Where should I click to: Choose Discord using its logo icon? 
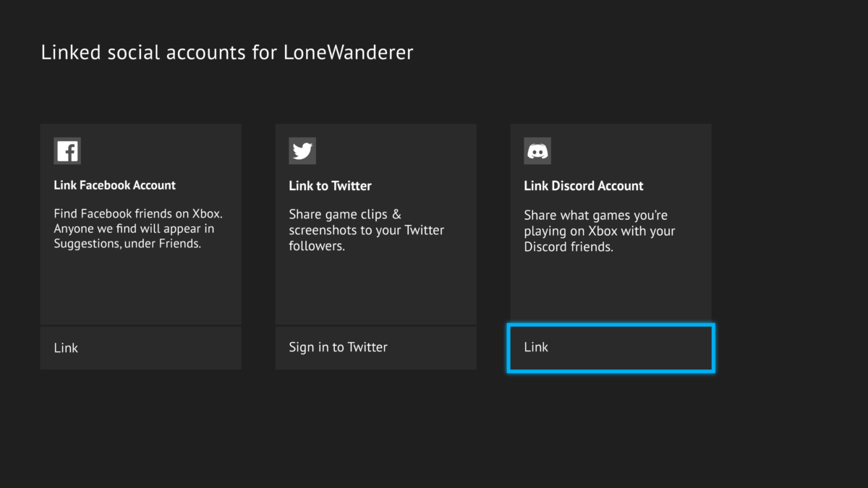(x=537, y=150)
